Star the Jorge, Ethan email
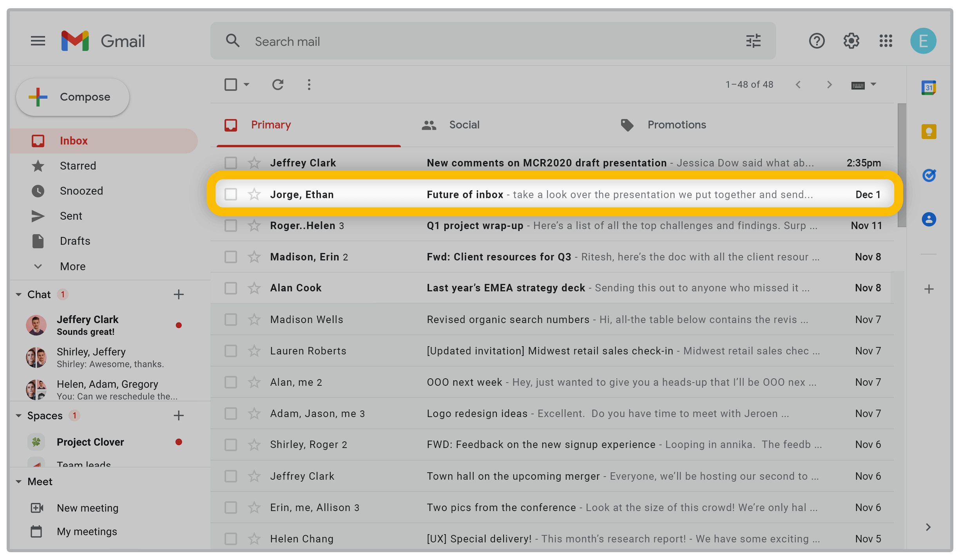 click(x=254, y=194)
